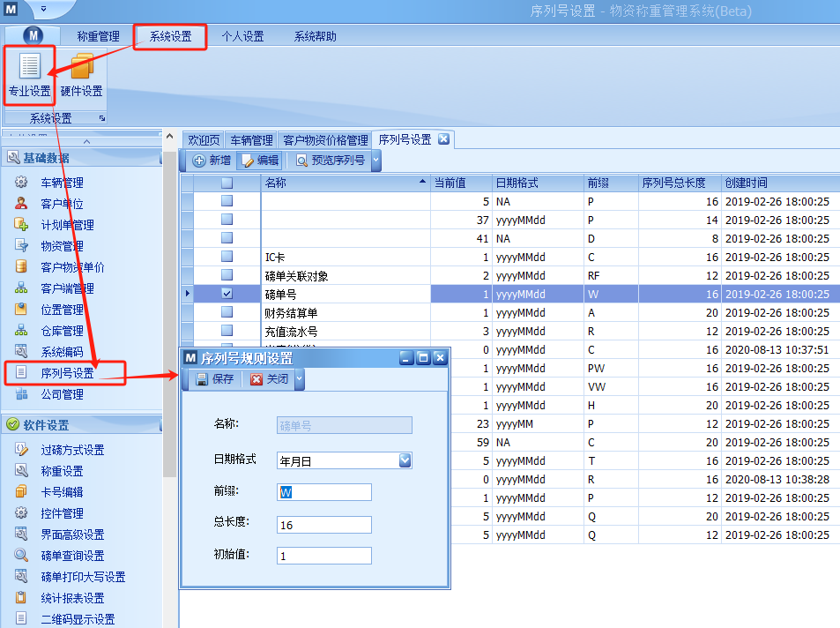Screen dimensions: 840x628
Task: Switch to the 客户物资价格管理 tab
Action: click(x=325, y=140)
